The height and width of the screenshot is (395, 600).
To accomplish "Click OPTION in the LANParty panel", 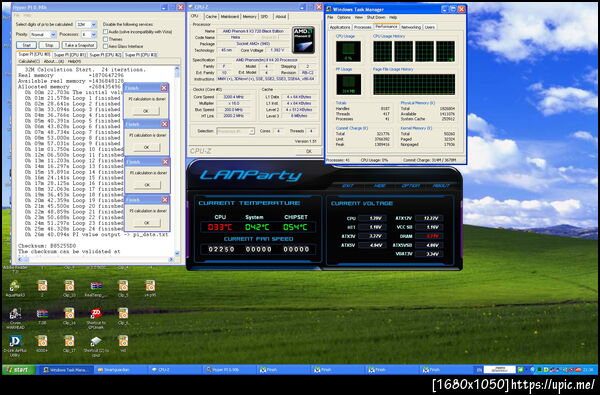I will click(x=411, y=186).
